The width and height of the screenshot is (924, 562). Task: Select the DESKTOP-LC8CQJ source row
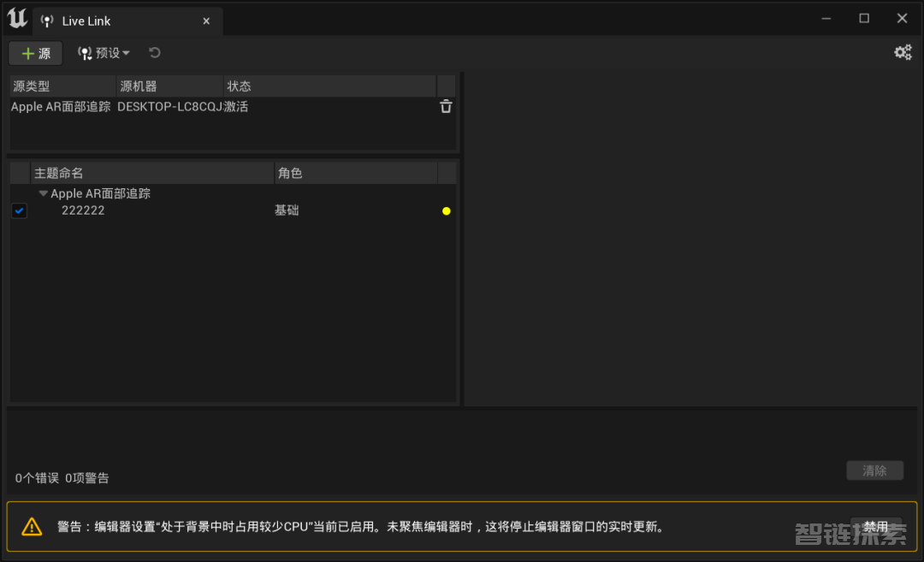[169, 107]
